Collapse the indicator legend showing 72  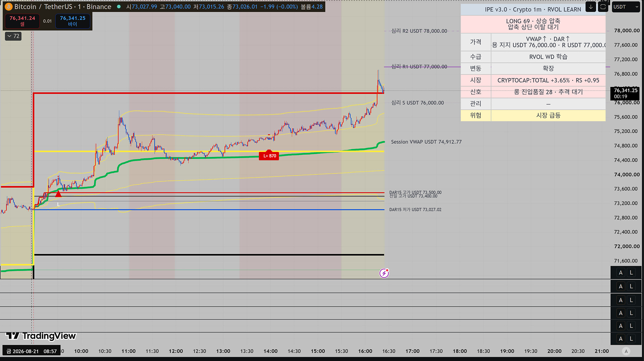[x=13, y=36]
